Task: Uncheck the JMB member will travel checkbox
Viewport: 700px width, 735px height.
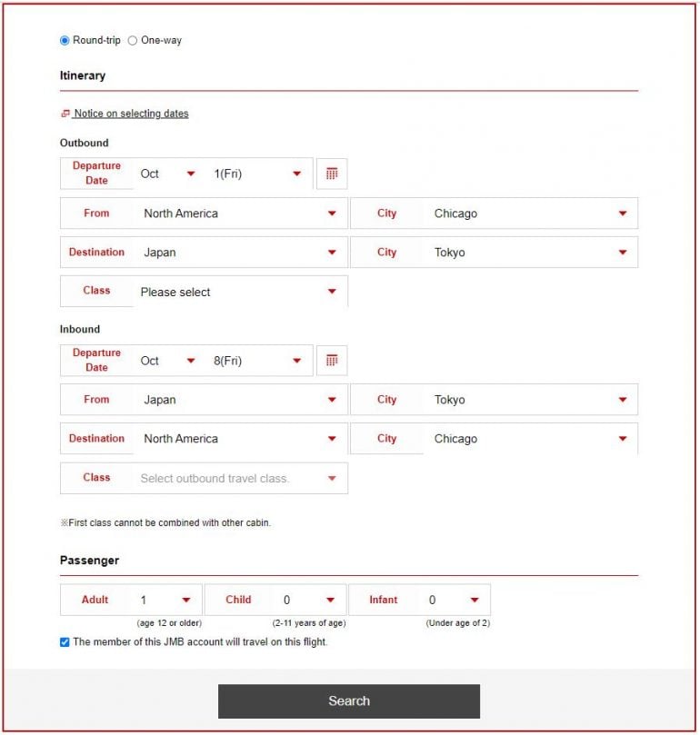Action: coord(65,642)
